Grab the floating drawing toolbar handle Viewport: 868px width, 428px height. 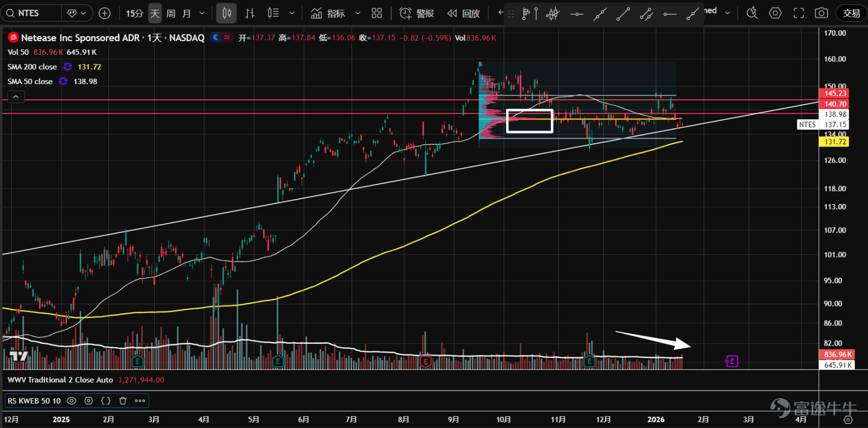pyautogui.click(x=510, y=14)
